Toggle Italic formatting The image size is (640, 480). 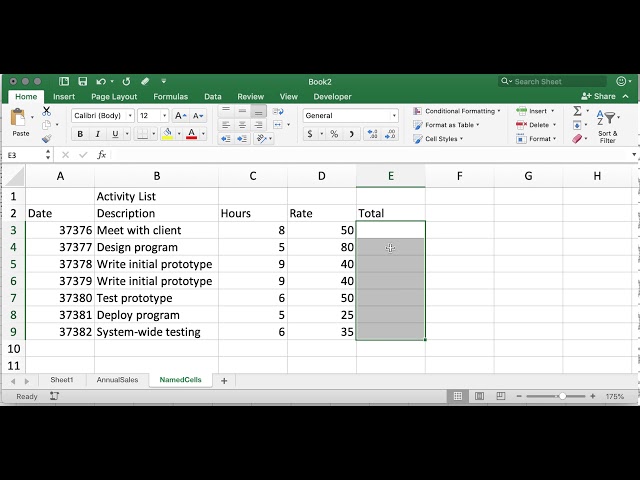[98, 134]
